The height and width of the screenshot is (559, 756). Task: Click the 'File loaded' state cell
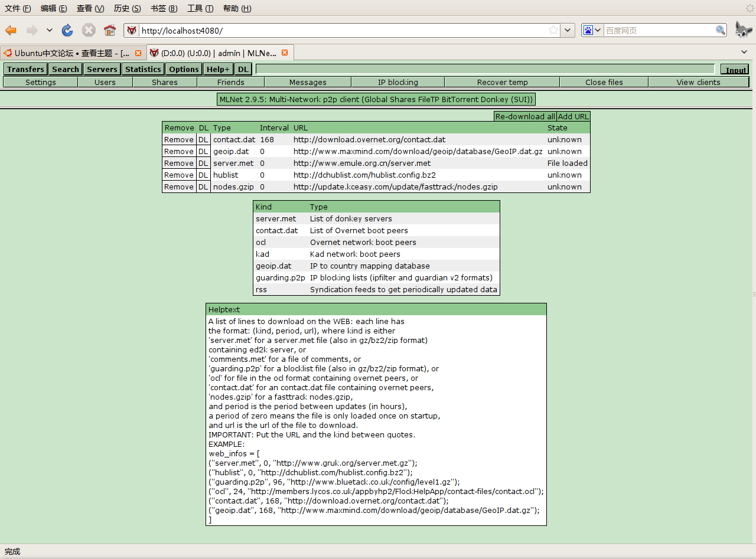pyautogui.click(x=568, y=164)
